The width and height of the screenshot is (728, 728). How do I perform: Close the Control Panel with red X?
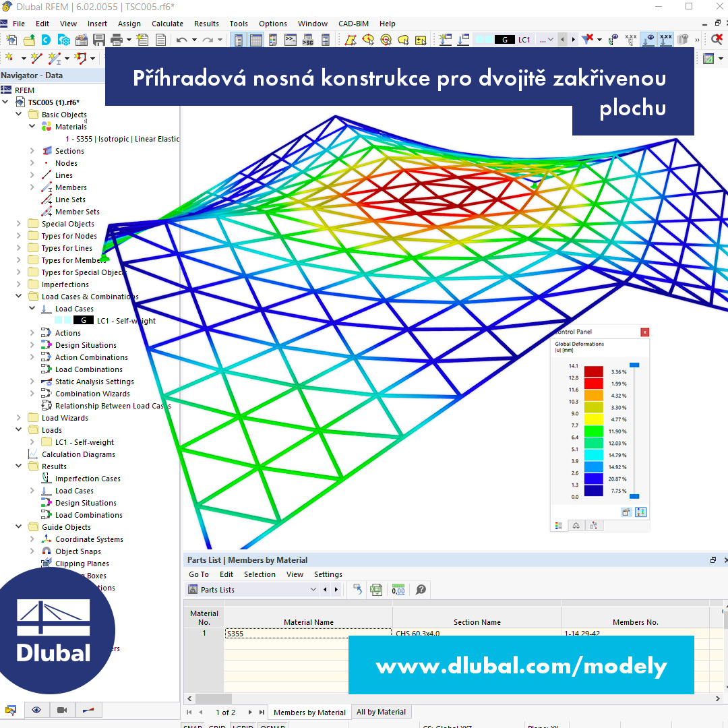pyautogui.click(x=644, y=332)
